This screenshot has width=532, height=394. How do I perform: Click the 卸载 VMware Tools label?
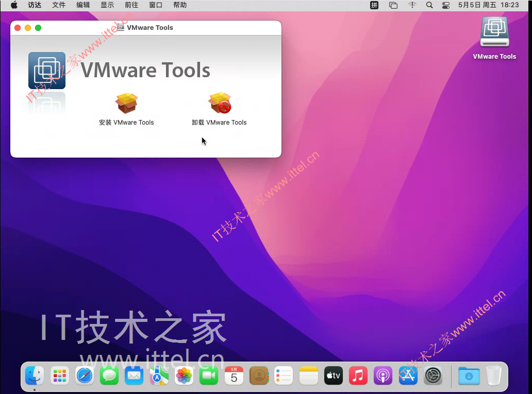pyautogui.click(x=219, y=123)
